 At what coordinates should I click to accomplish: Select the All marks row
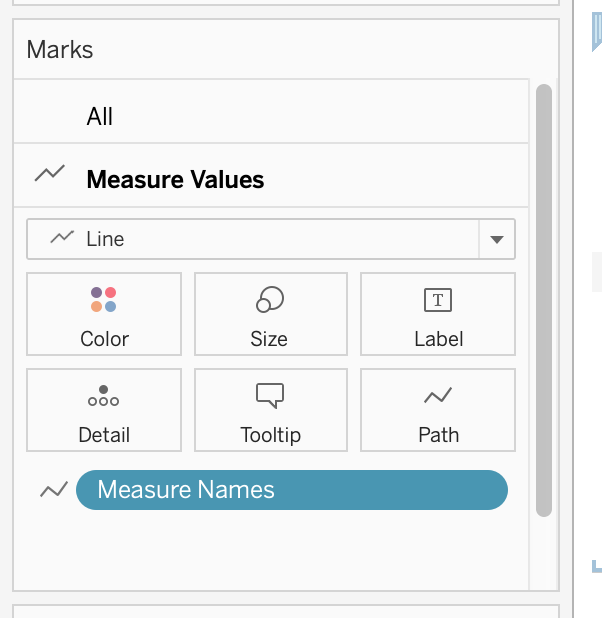pos(270,116)
